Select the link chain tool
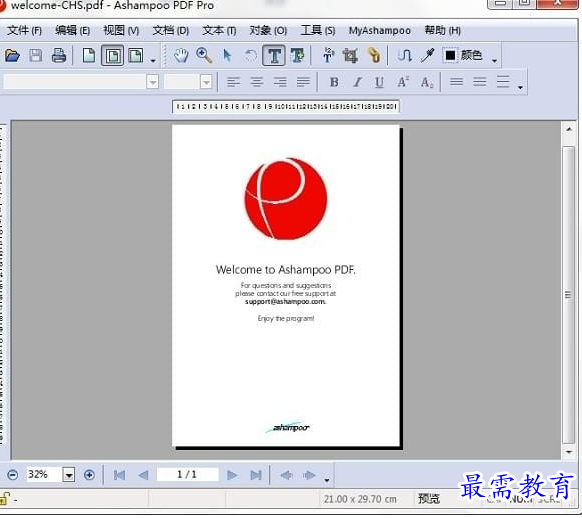582x518 pixels. 374,56
